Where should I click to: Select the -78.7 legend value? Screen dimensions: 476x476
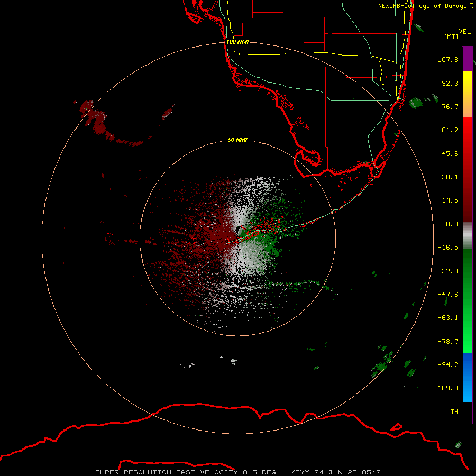(x=448, y=342)
